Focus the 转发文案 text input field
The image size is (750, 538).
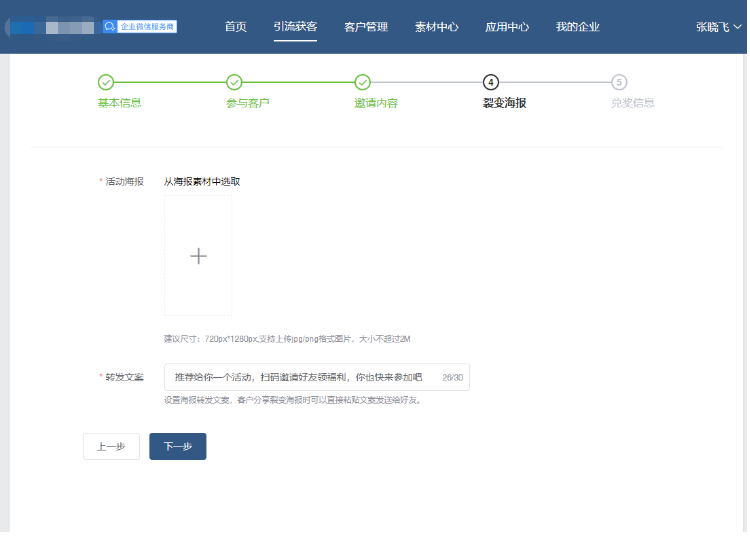tap(300, 377)
